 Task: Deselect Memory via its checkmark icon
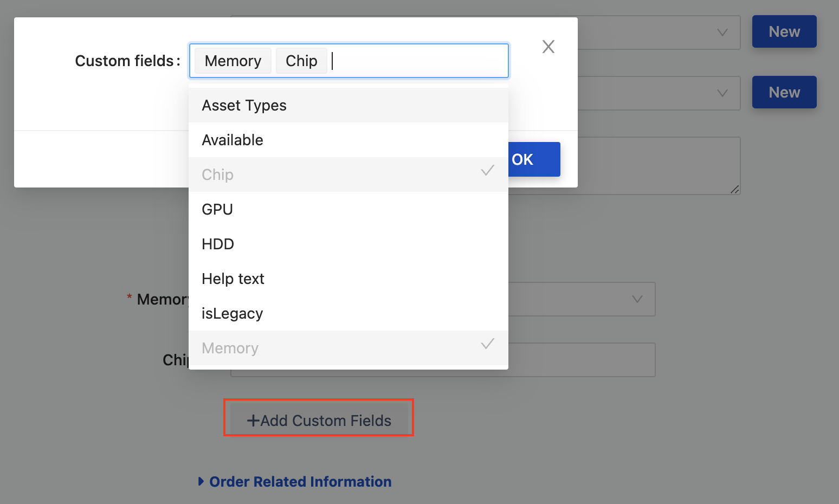(487, 344)
